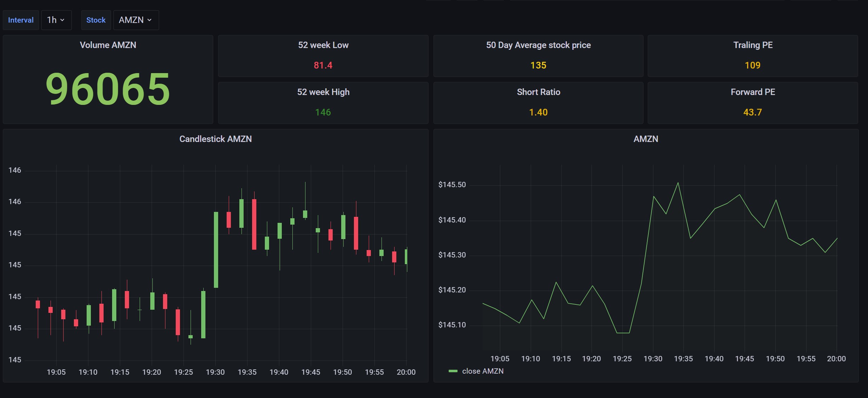Viewport: 868px width, 398px height.
Task: Click the tall green candle at 19:30
Action: [216, 250]
